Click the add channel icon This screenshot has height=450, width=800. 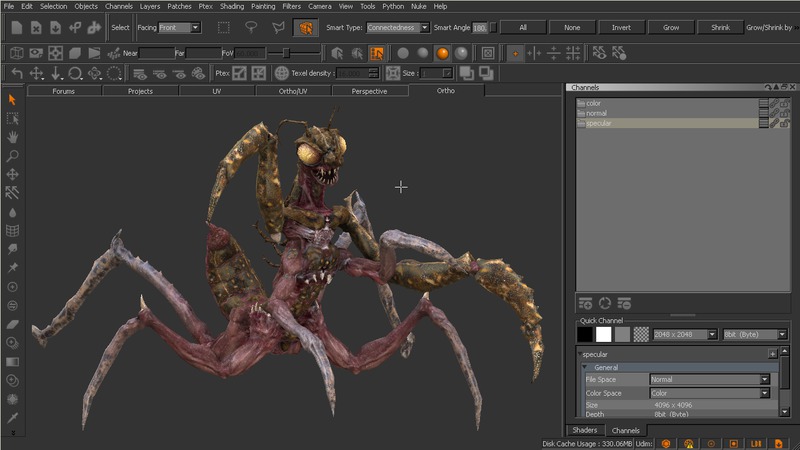(x=585, y=303)
